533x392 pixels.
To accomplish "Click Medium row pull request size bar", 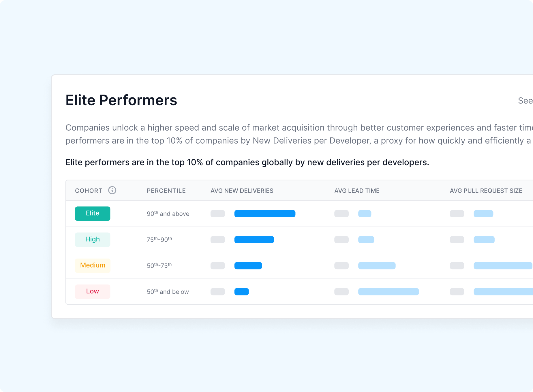I will click(x=503, y=265).
